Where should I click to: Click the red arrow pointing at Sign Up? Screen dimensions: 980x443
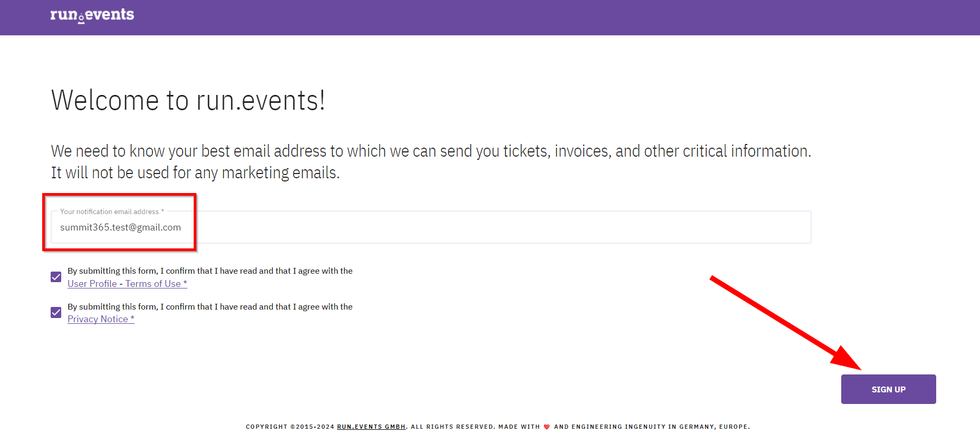pos(785,323)
